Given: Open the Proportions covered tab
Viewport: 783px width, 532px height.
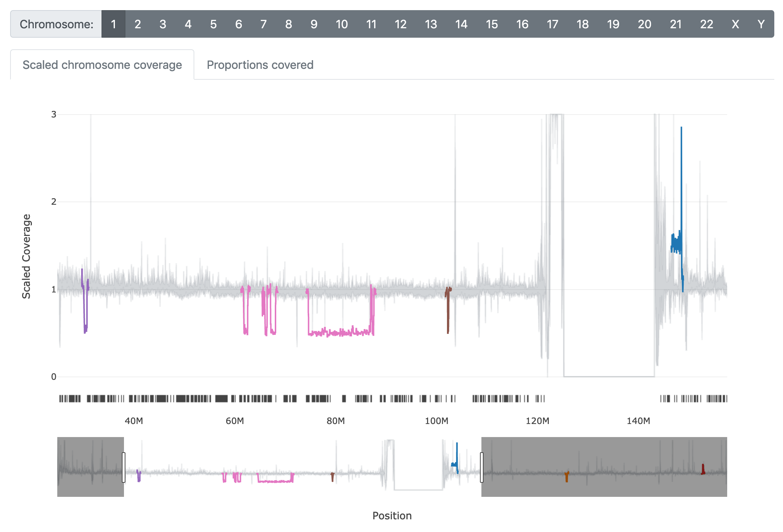Looking at the screenshot, I should [x=260, y=65].
